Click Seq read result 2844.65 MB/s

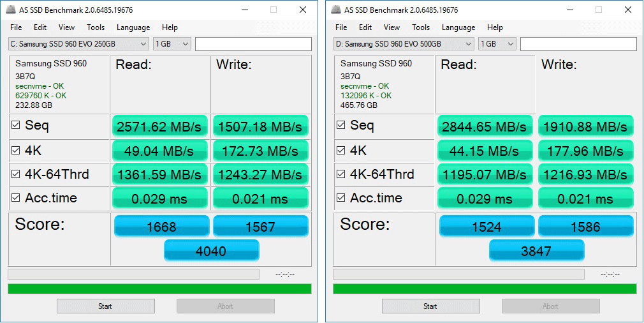point(485,126)
